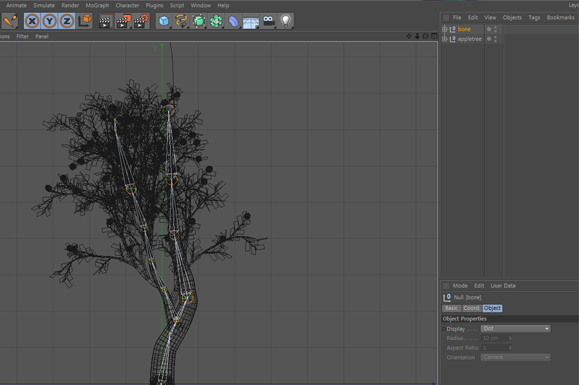Open the Orientation dropdown showing Camera

[515, 357]
